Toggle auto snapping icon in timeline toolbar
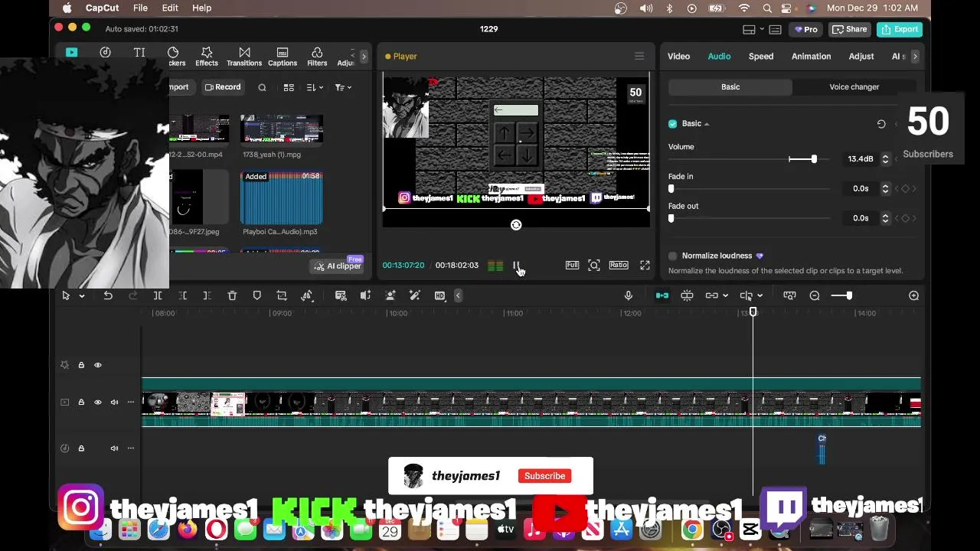 coord(687,295)
